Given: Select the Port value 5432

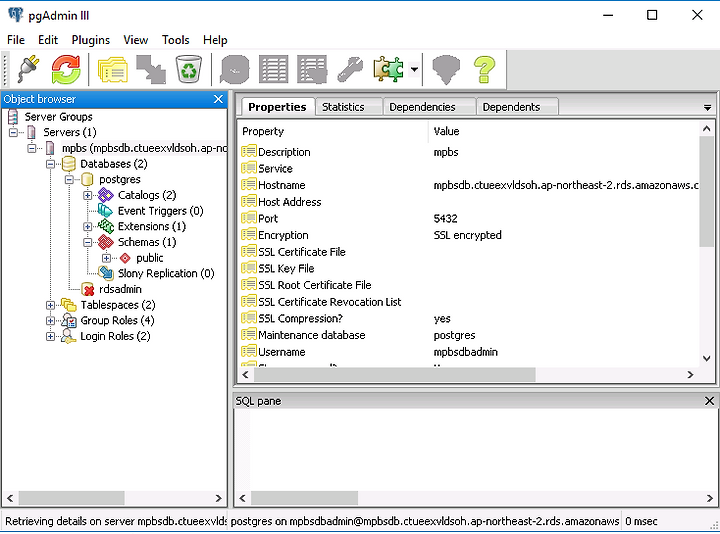Looking at the screenshot, I should point(445,219).
